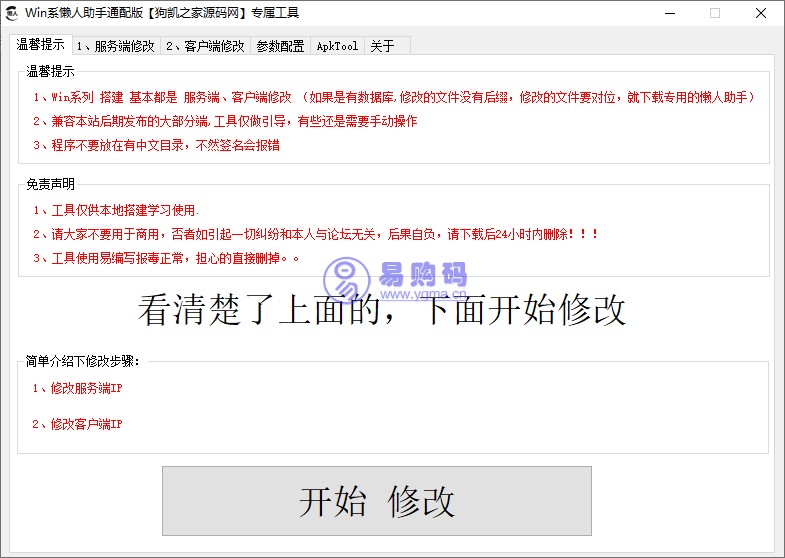Viewport: 785px width, 558px height.
Task: Minimize the Win系懒人助手 window
Action: [669, 13]
